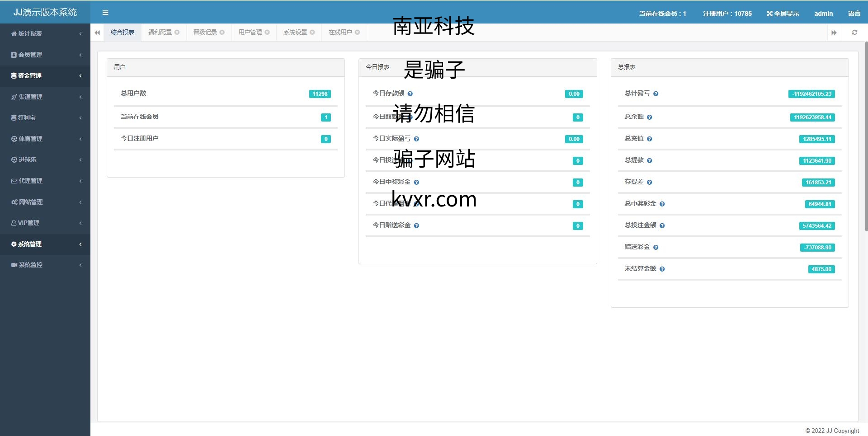868x436 pixels.
Task: Close the 系统设置 tab
Action: [312, 32]
